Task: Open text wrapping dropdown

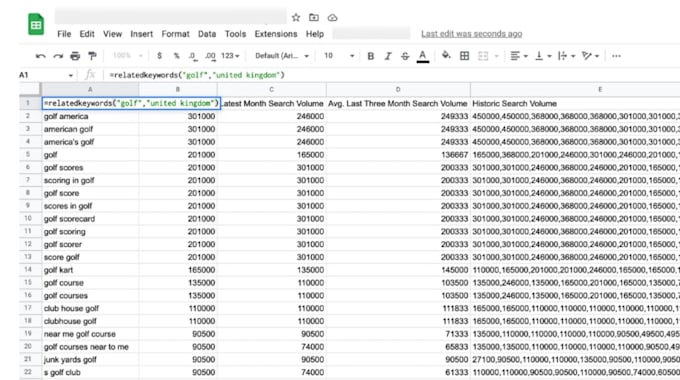Action: click(567, 56)
